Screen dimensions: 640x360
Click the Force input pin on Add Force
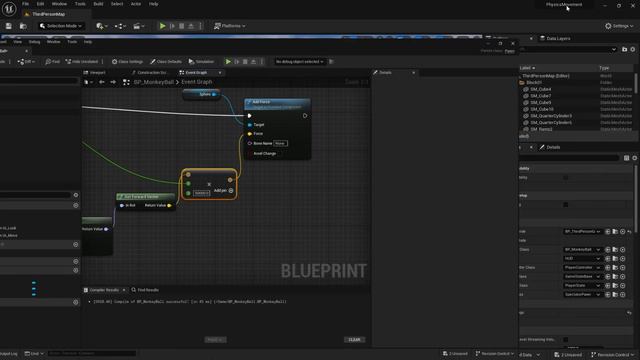pos(250,134)
